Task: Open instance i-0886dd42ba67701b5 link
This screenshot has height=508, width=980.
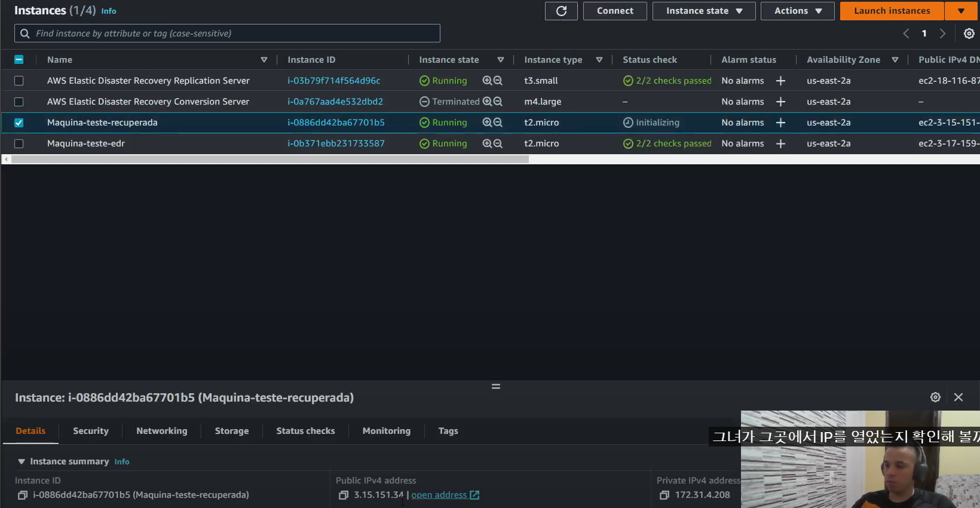Action: 336,123
